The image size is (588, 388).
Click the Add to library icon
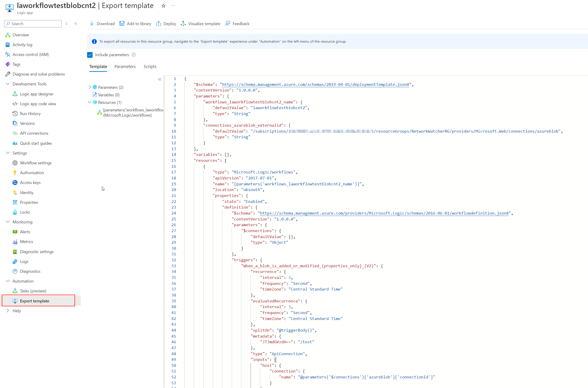[x=122, y=24]
